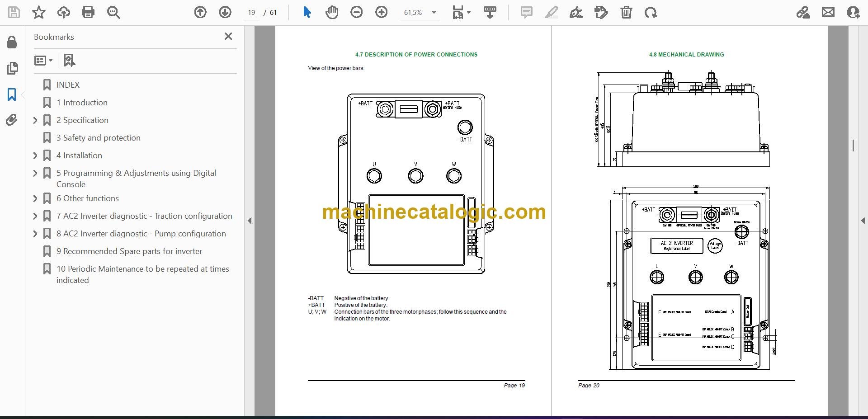
Task: Add the document to starred favorites
Action: tap(39, 13)
